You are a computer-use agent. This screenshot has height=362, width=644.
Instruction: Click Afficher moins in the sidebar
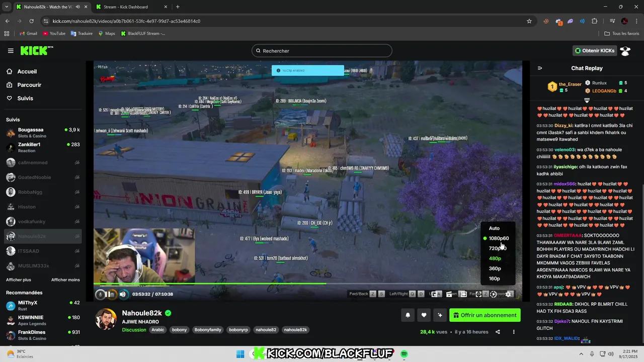(65, 280)
